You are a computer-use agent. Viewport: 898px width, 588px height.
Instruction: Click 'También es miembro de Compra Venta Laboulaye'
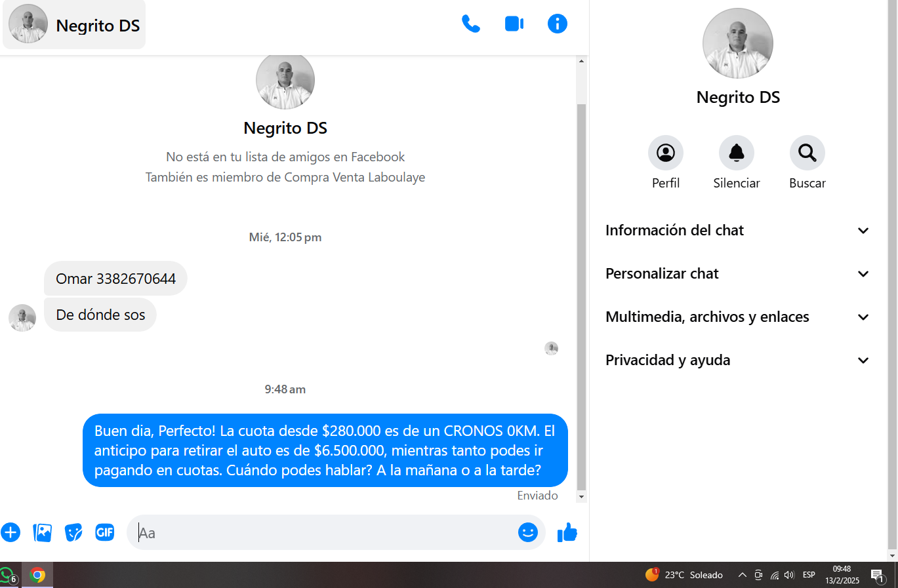pyautogui.click(x=285, y=177)
